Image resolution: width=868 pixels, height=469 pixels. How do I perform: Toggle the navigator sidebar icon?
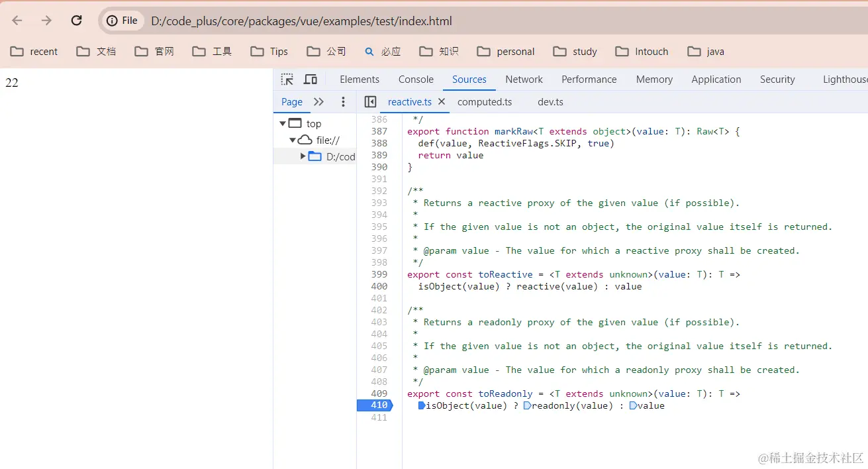[371, 102]
